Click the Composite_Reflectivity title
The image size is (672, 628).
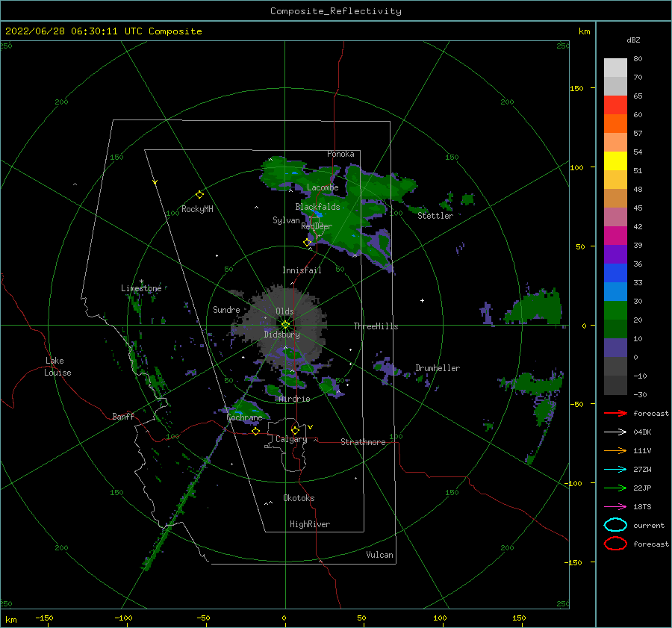[336, 11]
